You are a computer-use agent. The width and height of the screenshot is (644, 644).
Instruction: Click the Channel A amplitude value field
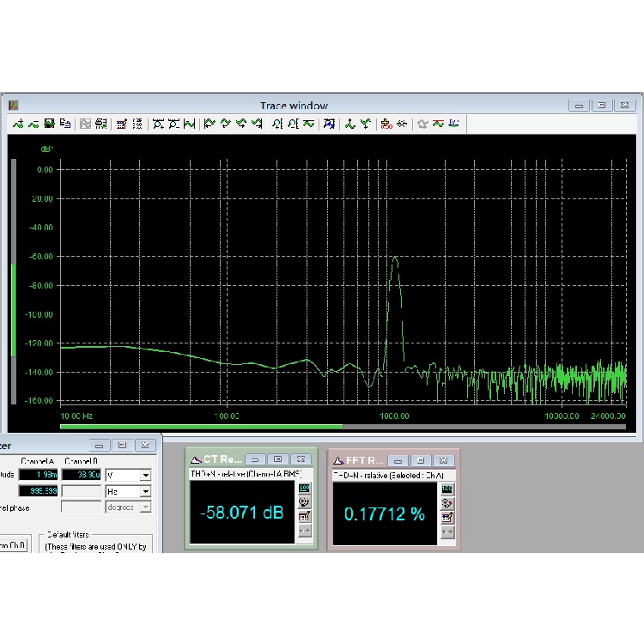38,475
